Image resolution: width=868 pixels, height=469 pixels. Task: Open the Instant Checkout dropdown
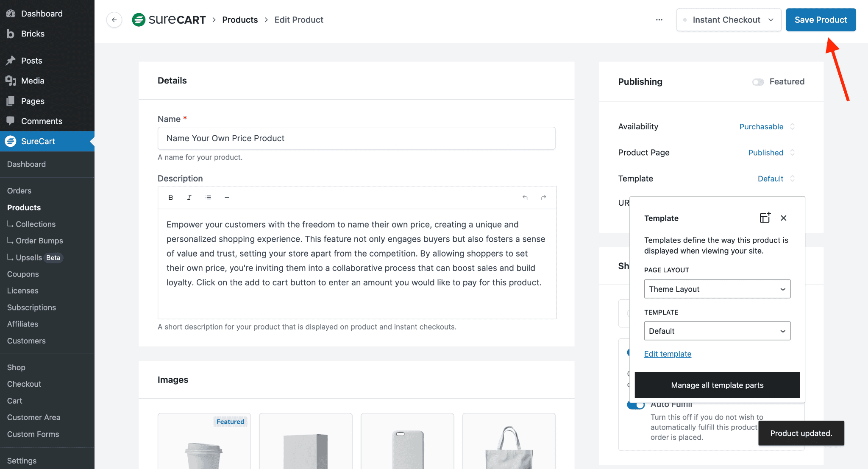click(x=729, y=20)
